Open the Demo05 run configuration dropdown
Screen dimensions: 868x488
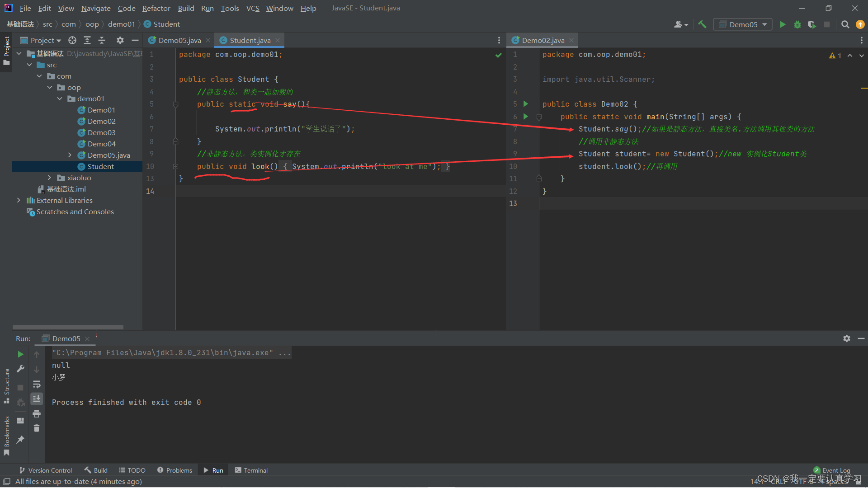(744, 24)
